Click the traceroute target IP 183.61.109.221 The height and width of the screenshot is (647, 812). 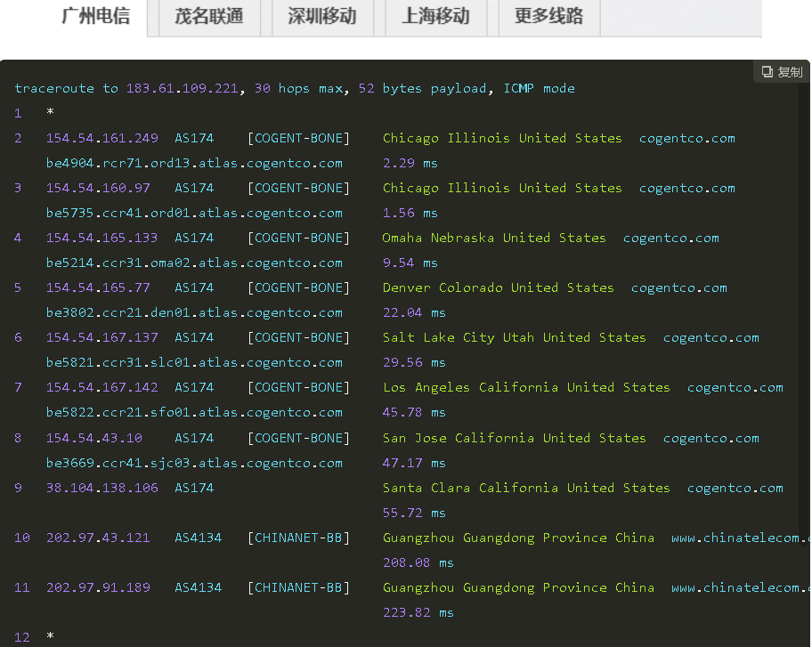pyautogui.click(x=183, y=88)
